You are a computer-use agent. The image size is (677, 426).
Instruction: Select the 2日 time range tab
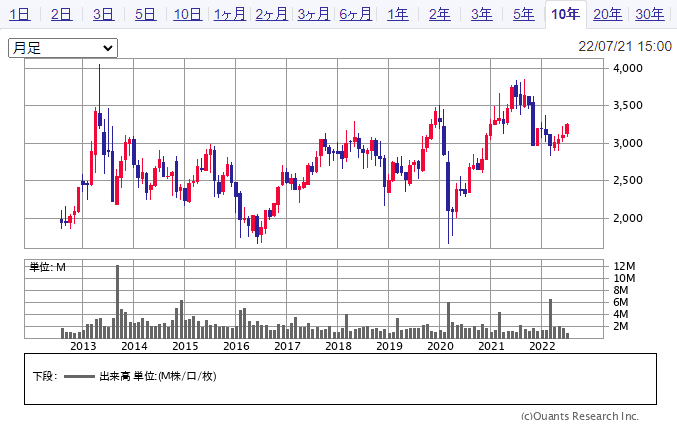click(61, 14)
